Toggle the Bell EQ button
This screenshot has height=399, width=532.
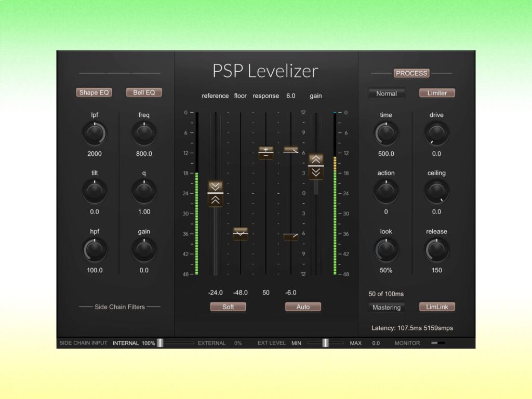tap(144, 92)
